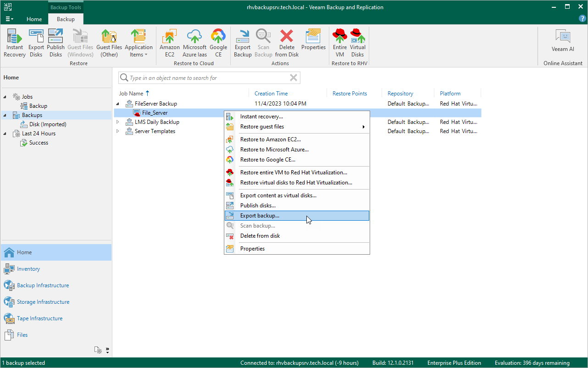Open the Veeam AI online assistant

(x=563, y=41)
